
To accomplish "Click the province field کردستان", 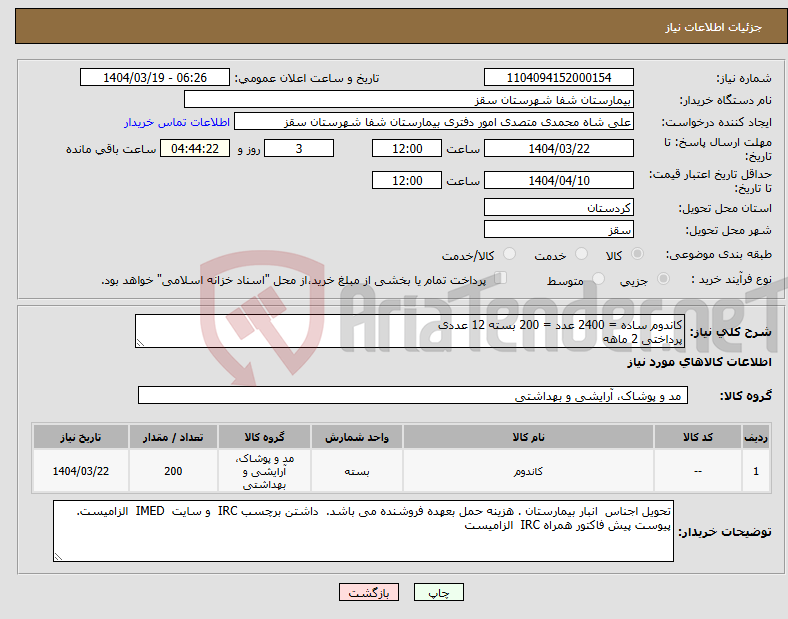I will pos(558,207).
